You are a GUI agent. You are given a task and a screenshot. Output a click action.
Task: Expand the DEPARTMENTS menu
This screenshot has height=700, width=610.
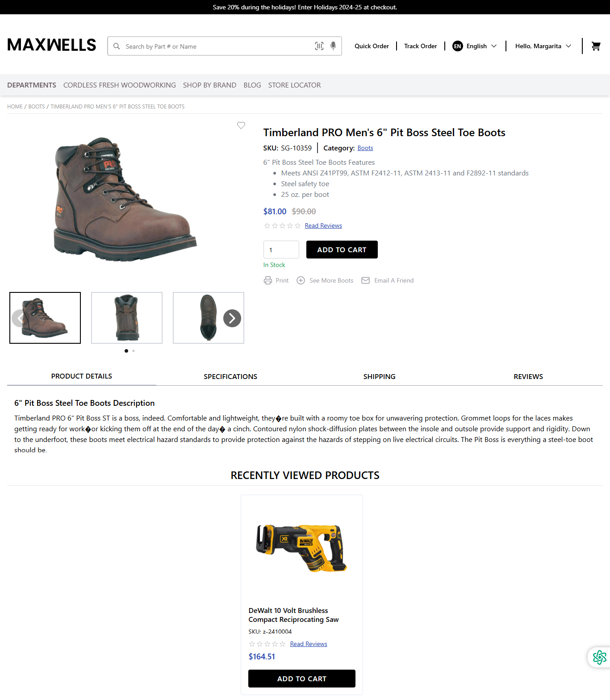(32, 85)
